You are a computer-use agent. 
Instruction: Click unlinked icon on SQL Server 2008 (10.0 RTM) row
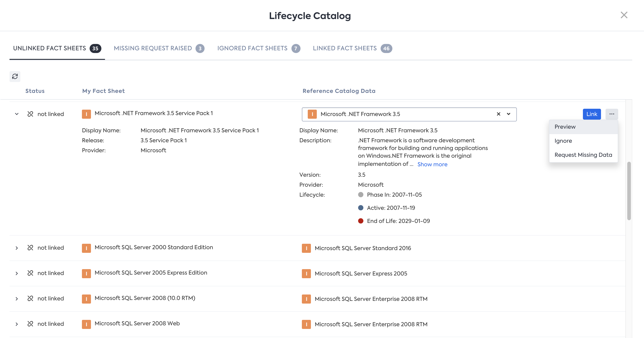pyautogui.click(x=30, y=298)
